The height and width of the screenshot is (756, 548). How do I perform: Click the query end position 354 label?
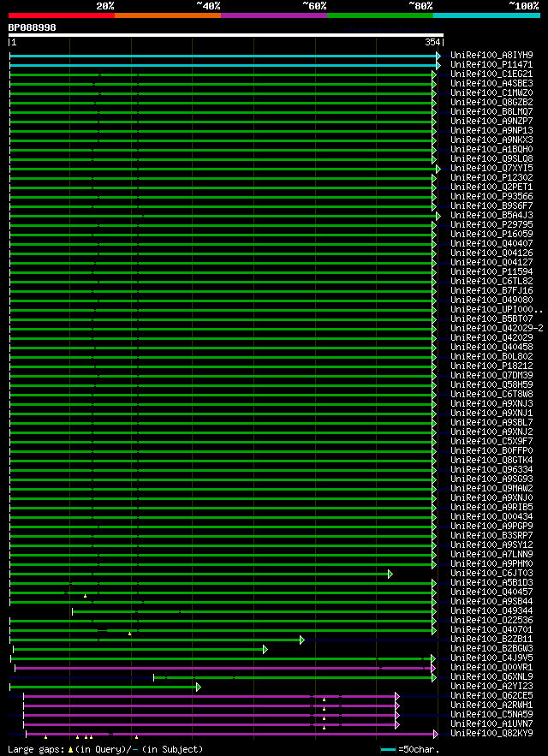pos(432,43)
